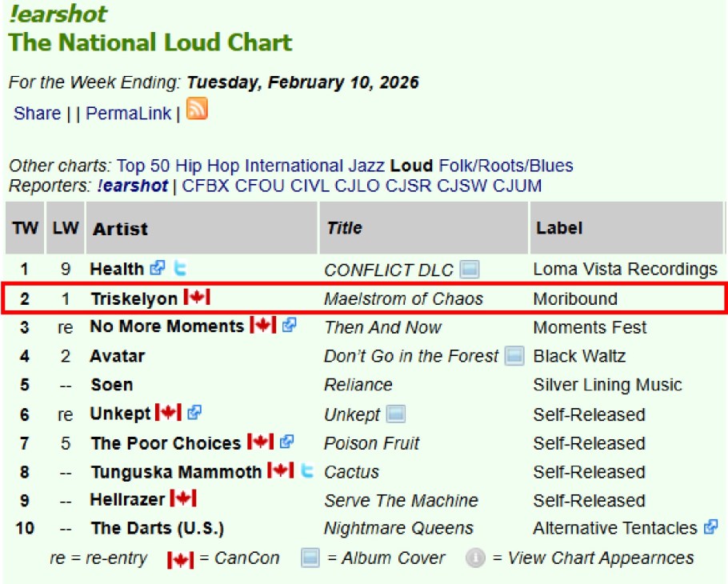
Task: Show Don't Go in the Forest album cover
Action: 514,355
